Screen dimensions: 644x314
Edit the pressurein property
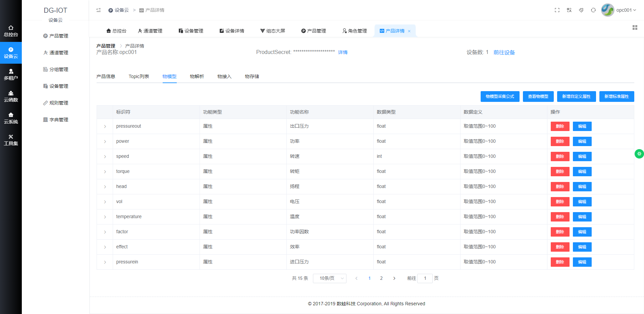[x=582, y=262]
